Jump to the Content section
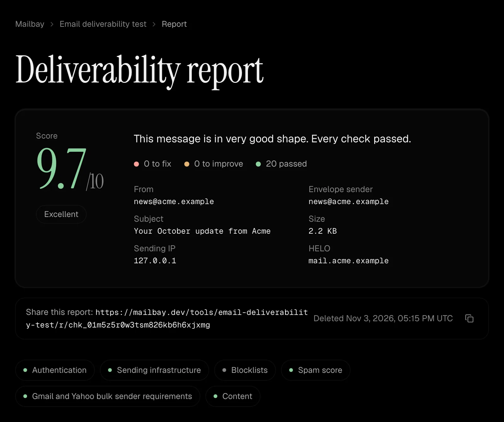The image size is (504, 422). 233,396
